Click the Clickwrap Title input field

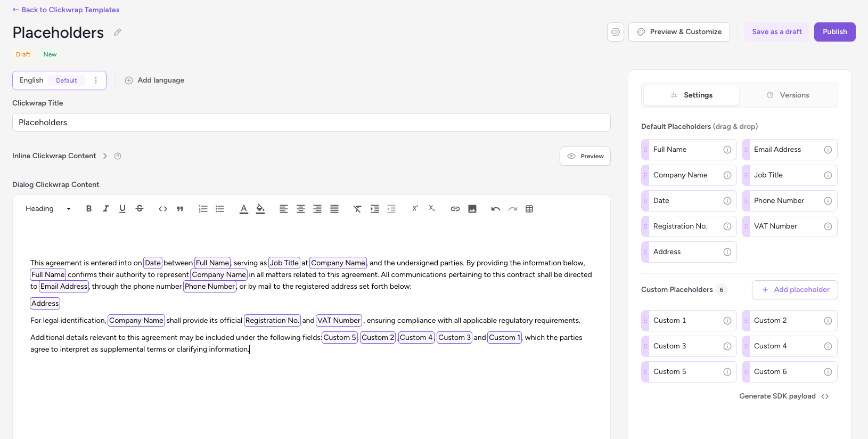pyautogui.click(x=311, y=123)
